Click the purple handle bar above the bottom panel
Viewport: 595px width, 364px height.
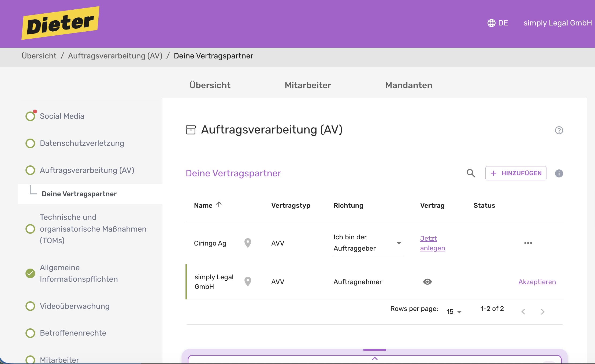coord(374,350)
